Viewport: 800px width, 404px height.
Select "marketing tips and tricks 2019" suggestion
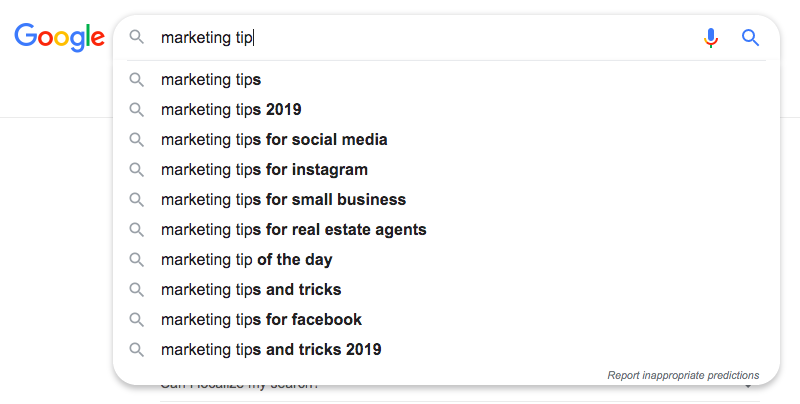point(271,350)
